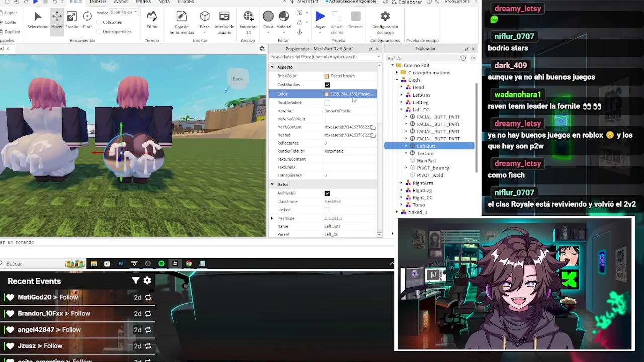The height and width of the screenshot is (362, 644).
Task: Open Recent Events settings gear
Action: [147, 281]
